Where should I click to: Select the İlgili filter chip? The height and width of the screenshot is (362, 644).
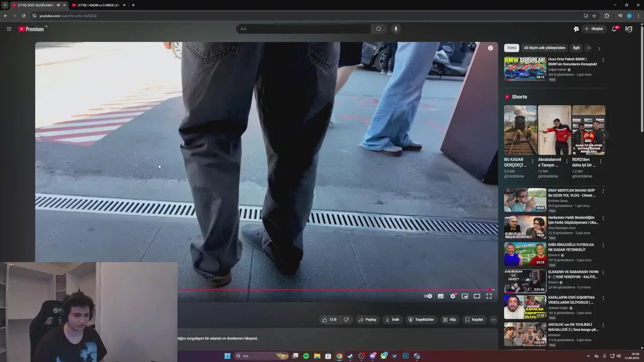click(x=576, y=48)
